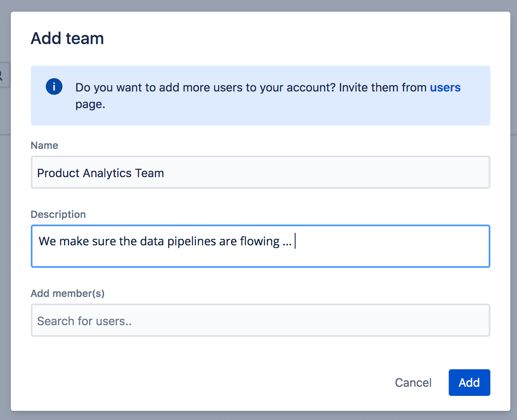The image size is (517, 420).
Task: Cancel the Add team dialog
Action: (413, 383)
